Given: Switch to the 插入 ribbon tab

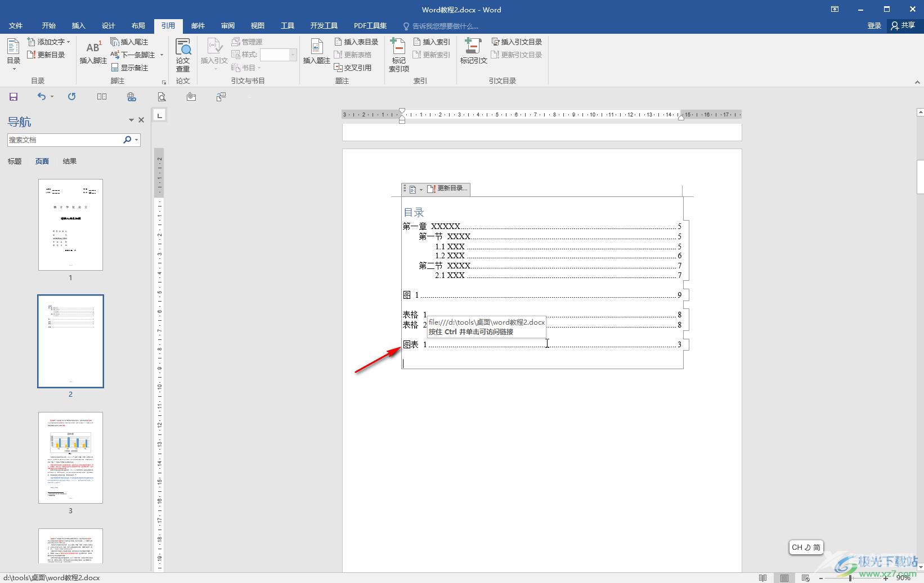Looking at the screenshot, I should [x=79, y=26].
